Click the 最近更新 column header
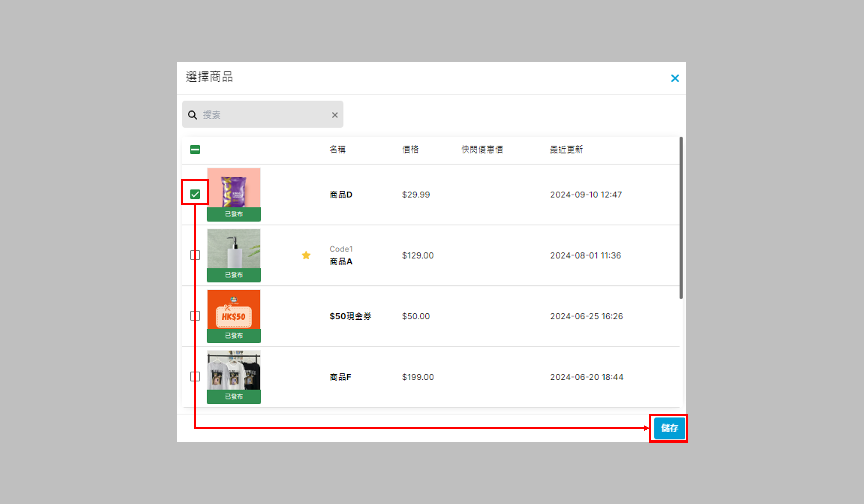This screenshot has width=864, height=504. (x=566, y=149)
